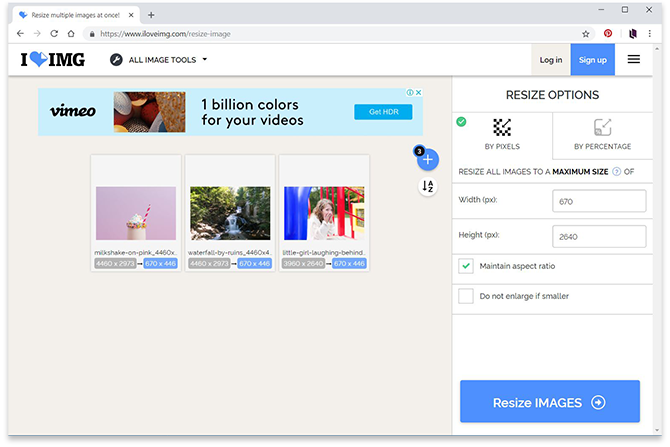Reload the page in browser
The height and width of the screenshot is (447, 670).
(x=55, y=33)
